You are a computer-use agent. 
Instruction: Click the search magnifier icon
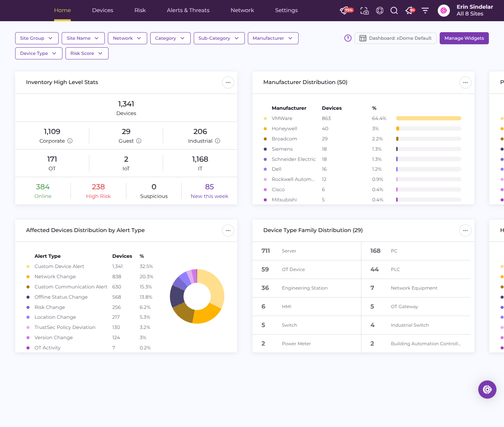pos(394,11)
